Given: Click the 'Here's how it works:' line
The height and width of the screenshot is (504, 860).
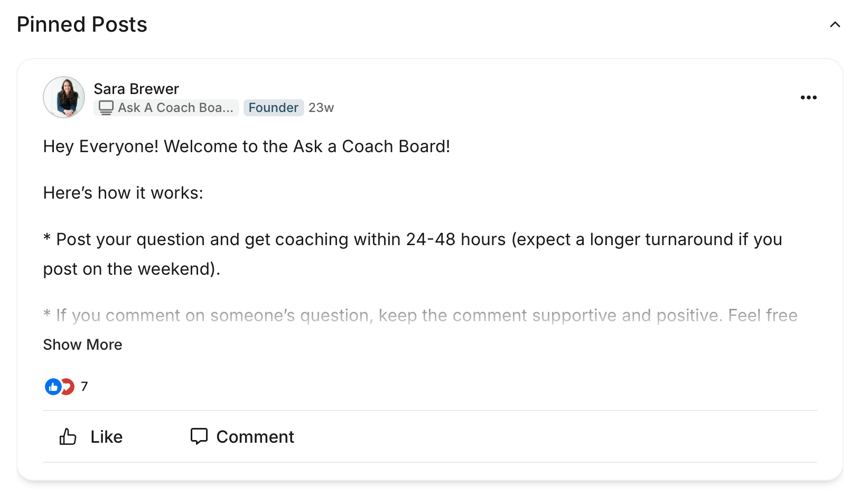Looking at the screenshot, I should (x=123, y=193).
